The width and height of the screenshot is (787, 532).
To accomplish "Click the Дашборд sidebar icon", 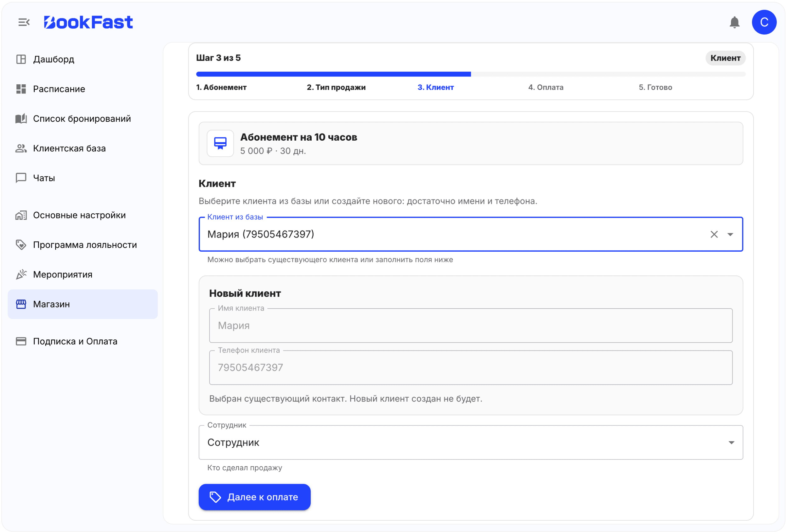I will click(x=21, y=59).
